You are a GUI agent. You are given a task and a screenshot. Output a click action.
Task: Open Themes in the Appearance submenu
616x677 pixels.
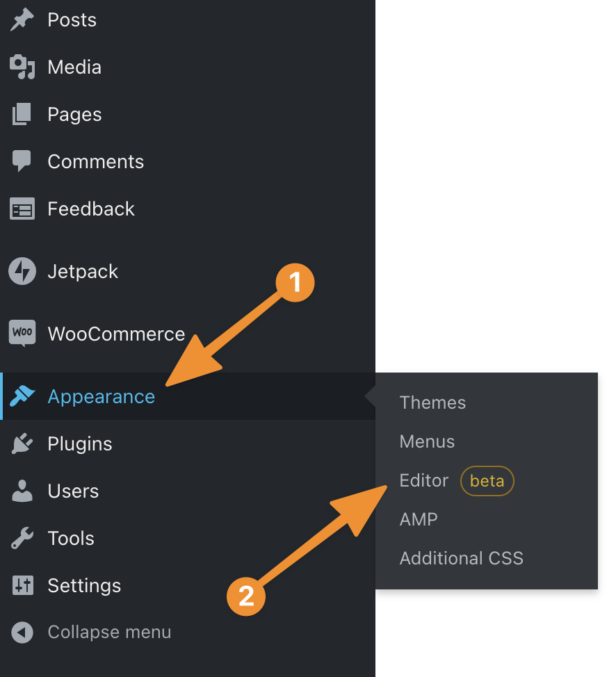(x=432, y=402)
